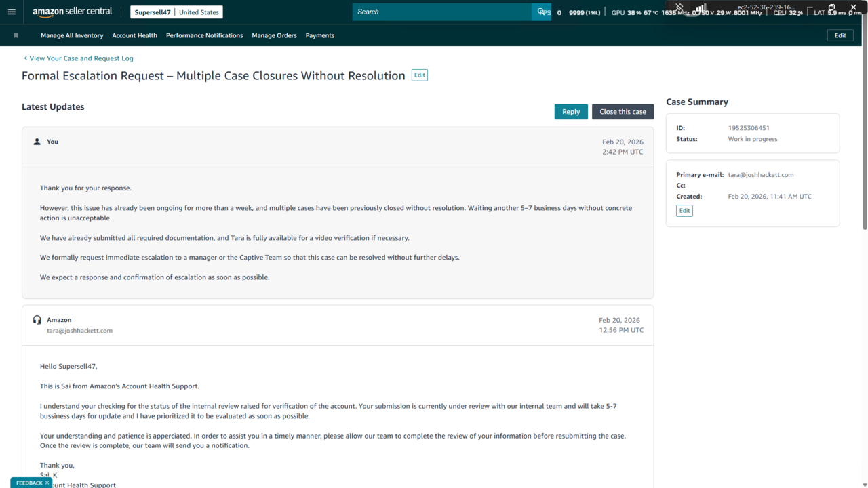This screenshot has width=868, height=488.
Task: Open Performance Notifications
Action: tap(205, 35)
